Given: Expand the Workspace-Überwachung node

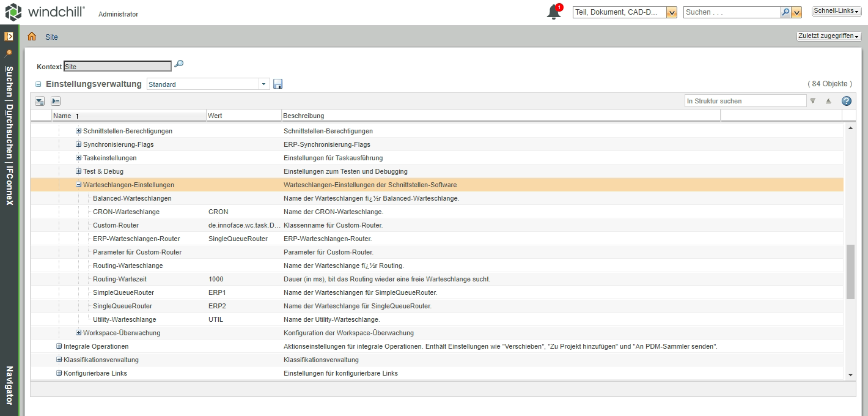Looking at the screenshot, I should coord(78,333).
